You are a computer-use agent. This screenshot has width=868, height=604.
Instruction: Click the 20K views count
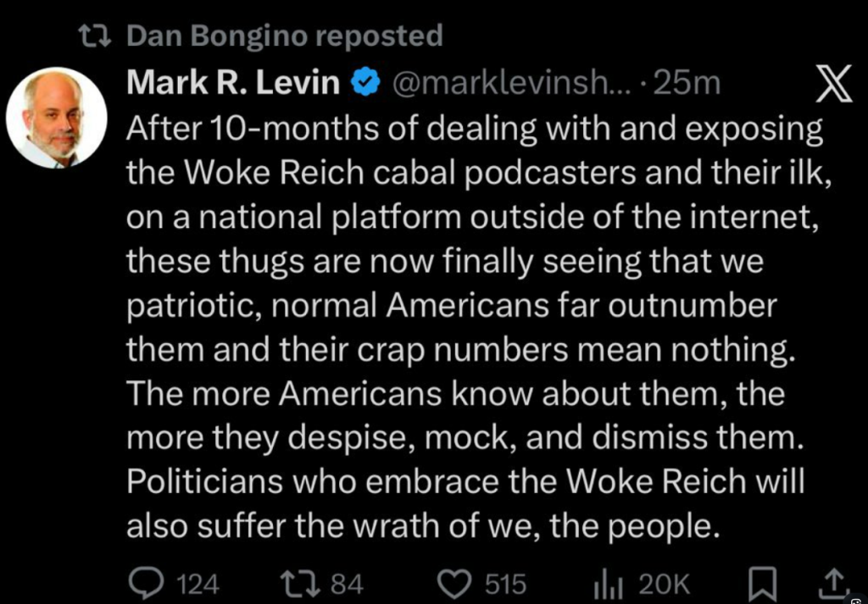[x=665, y=584]
